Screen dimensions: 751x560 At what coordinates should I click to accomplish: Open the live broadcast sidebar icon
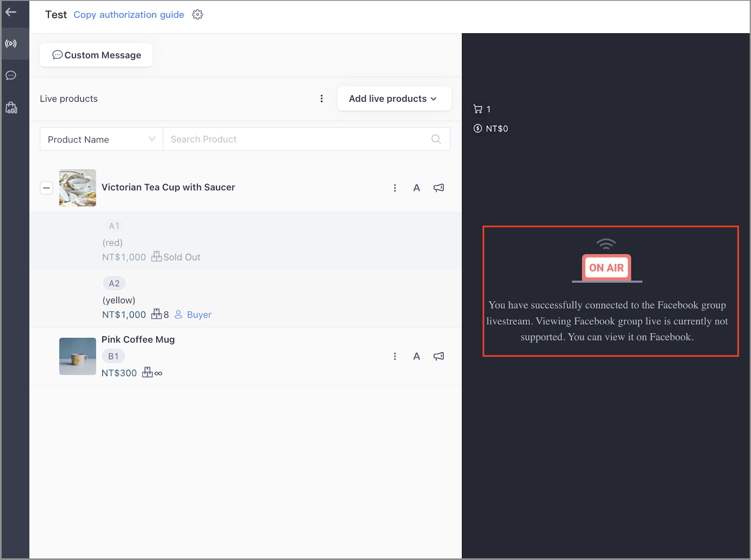tap(11, 44)
